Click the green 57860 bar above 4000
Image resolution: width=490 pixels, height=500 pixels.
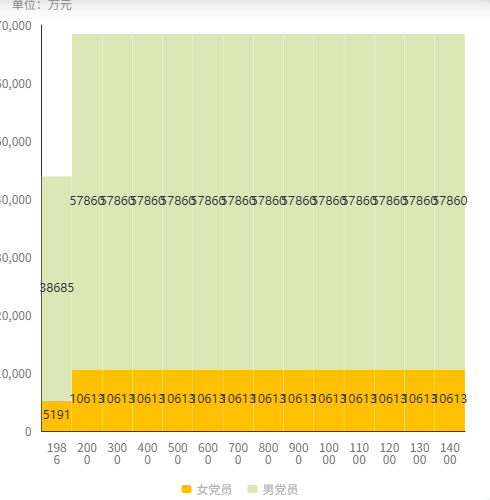point(147,202)
